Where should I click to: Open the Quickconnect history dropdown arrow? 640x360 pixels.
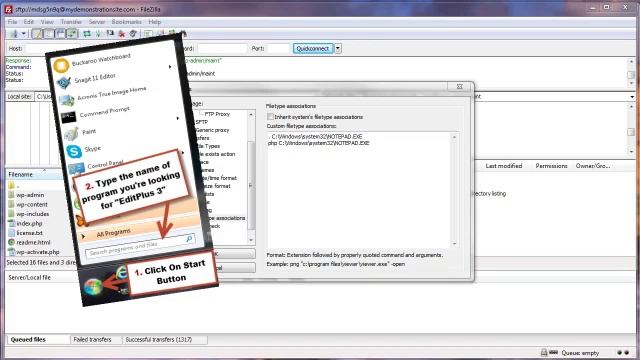click(x=338, y=49)
